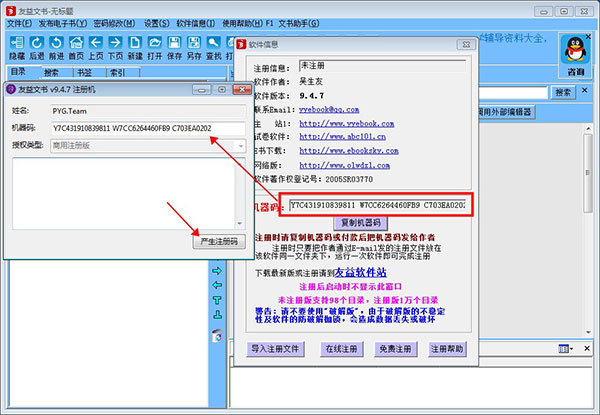Open the http://www.ebooksky.com link
The image size is (600, 415).
(349, 151)
